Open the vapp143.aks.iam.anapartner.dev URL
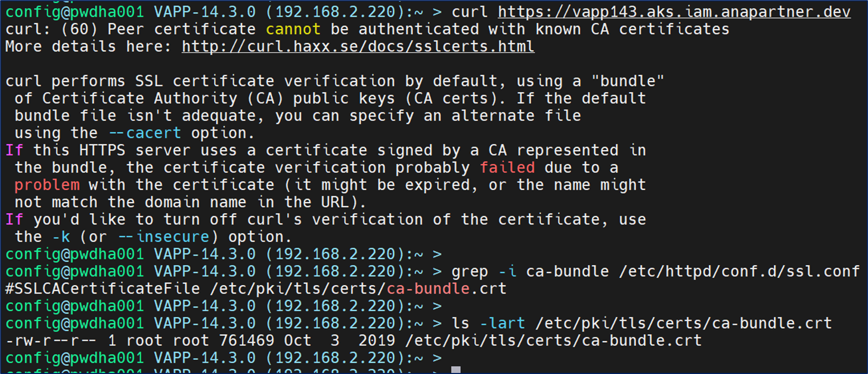Screen dimensions: 868x374 click(674, 12)
